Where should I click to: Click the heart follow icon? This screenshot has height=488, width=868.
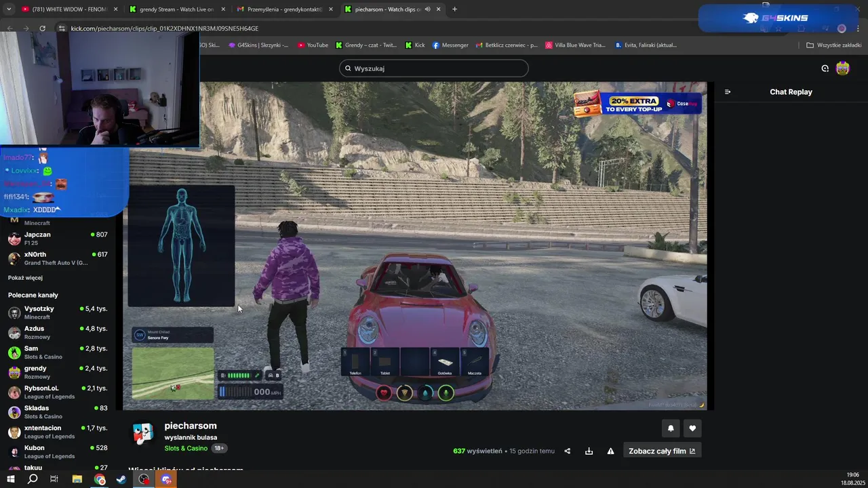pos(692,428)
